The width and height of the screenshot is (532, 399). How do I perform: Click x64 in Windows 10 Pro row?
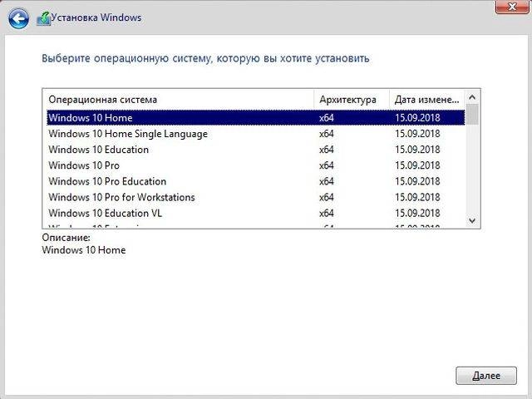pyautogui.click(x=327, y=165)
